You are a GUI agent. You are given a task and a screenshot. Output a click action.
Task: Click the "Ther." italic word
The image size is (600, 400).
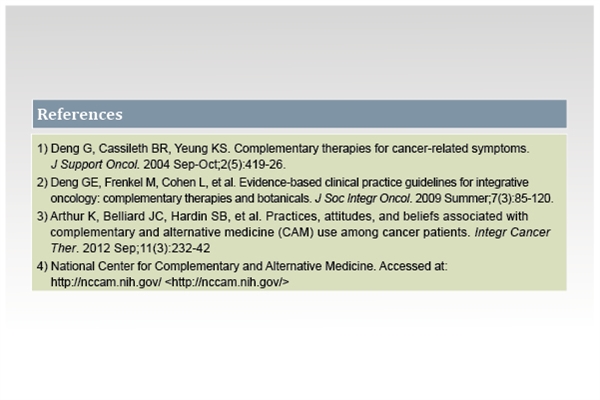pos(64,248)
